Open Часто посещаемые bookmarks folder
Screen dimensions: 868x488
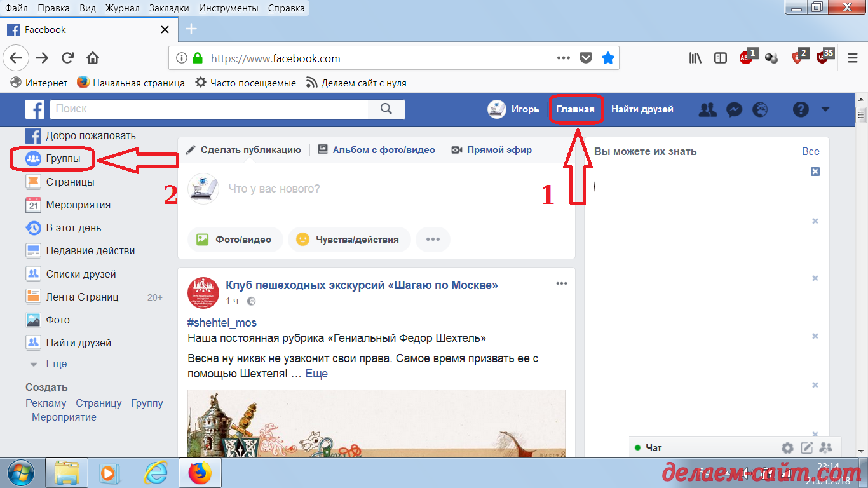[x=245, y=83]
